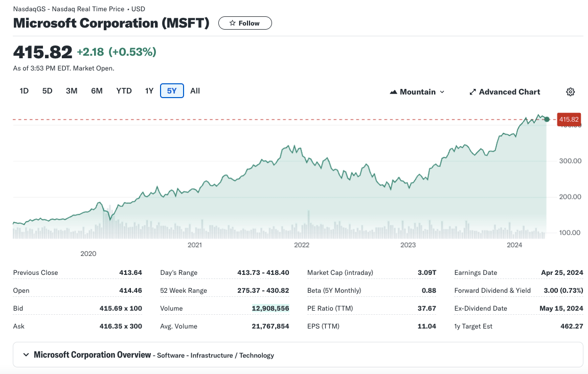Viewport: 588px width, 374px height.
Task: Click the 2021 label on the chart axis
Action: (195, 245)
